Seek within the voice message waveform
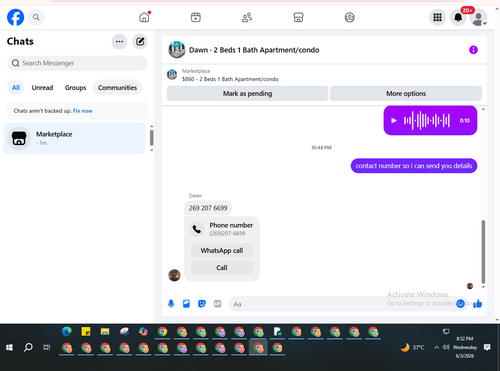 [x=427, y=120]
